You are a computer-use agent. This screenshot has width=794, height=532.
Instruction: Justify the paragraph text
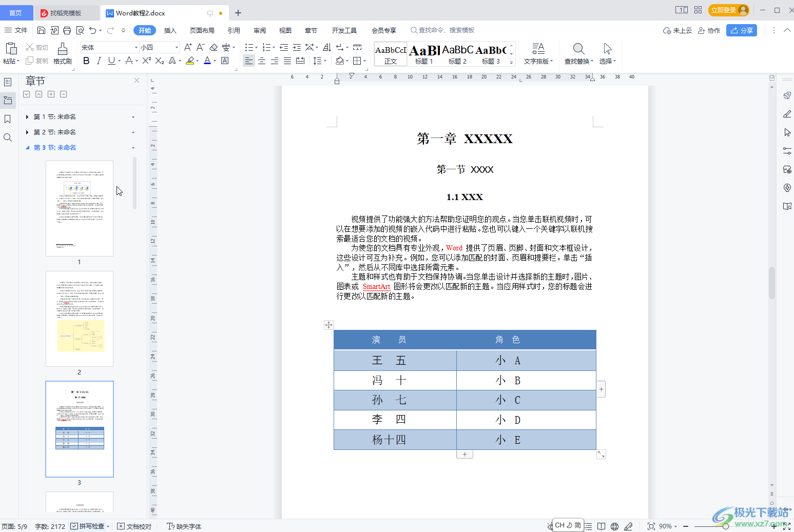(x=287, y=61)
